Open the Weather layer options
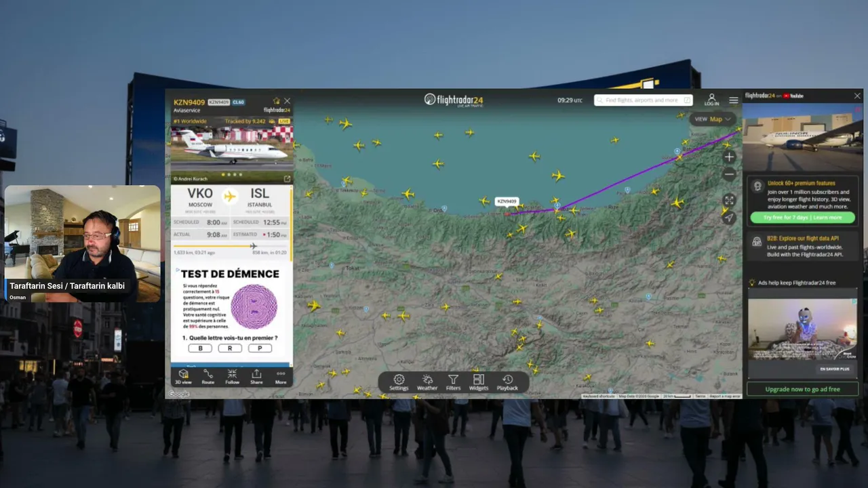 point(427,383)
